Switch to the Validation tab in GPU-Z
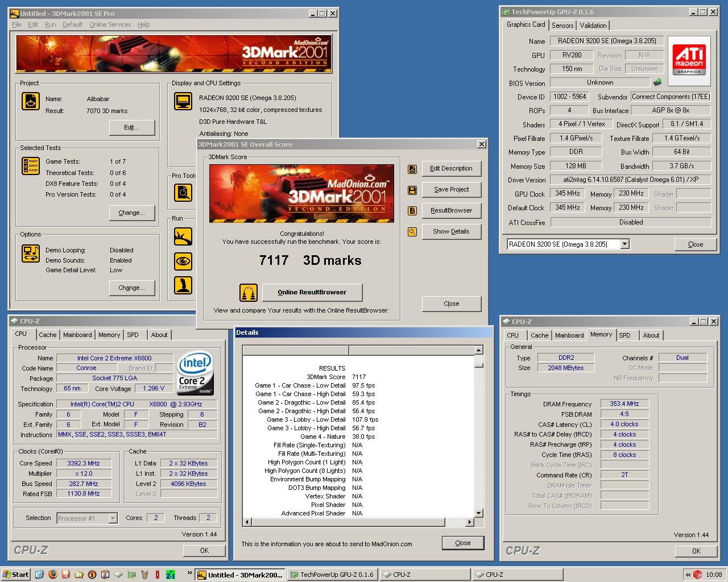This screenshot has height=582, width=728. (593, 26)
